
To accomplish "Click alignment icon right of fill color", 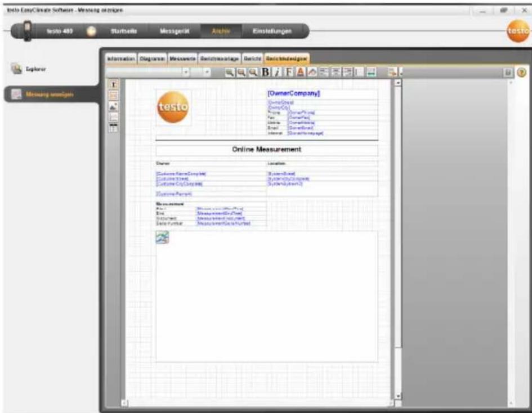I will point(323,72).
